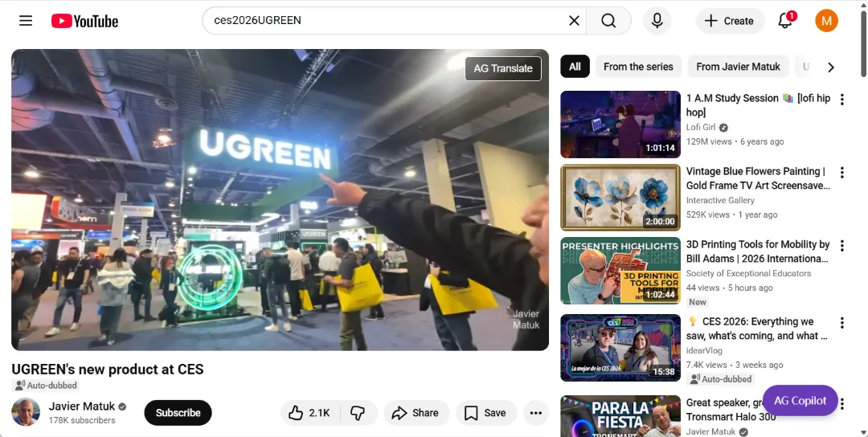Click video title UGREEN's new product at CES

tap(108, 369)
